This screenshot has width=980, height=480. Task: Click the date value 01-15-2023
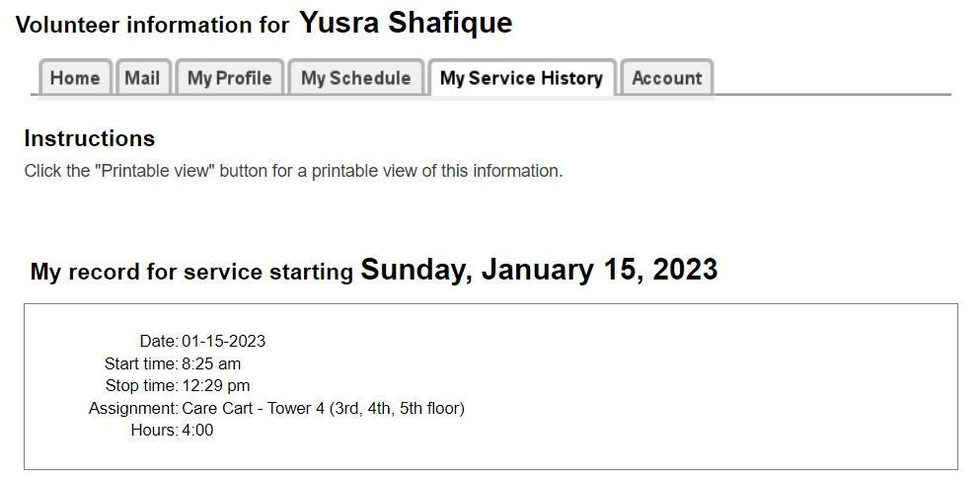[223, 341]
